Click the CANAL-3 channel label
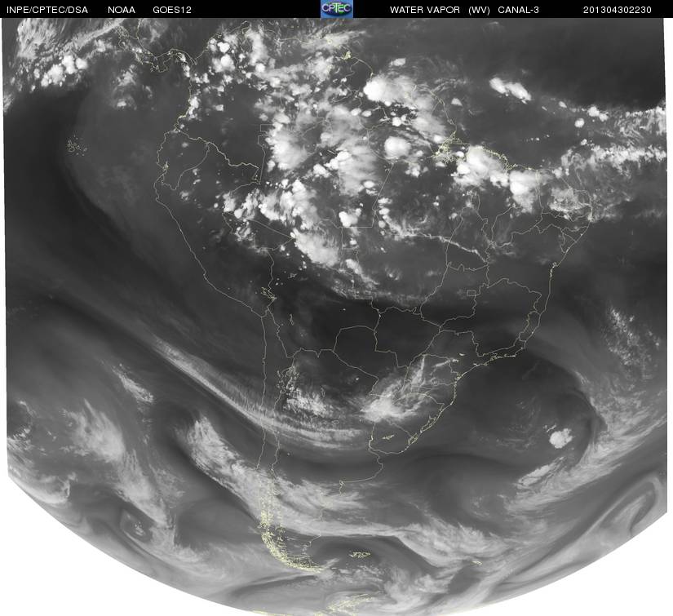 (519, 10)
